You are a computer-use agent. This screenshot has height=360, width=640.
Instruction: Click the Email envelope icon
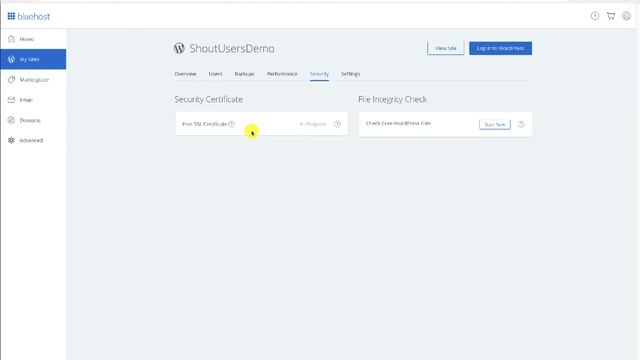pos(11,100)
